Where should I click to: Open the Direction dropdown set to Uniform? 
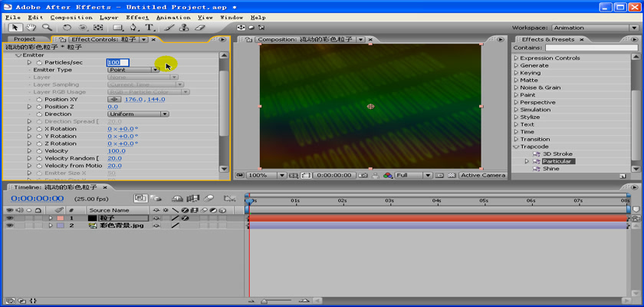(x=138, y=114)
